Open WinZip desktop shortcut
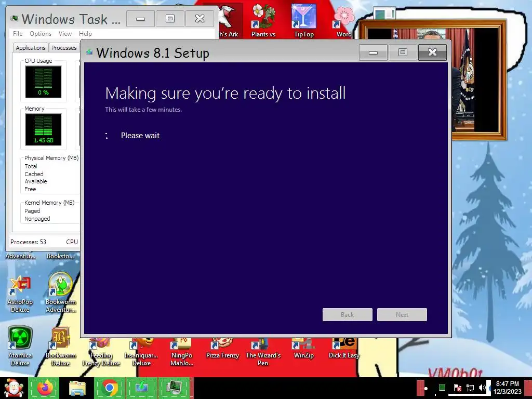 (x=303, y=349)
